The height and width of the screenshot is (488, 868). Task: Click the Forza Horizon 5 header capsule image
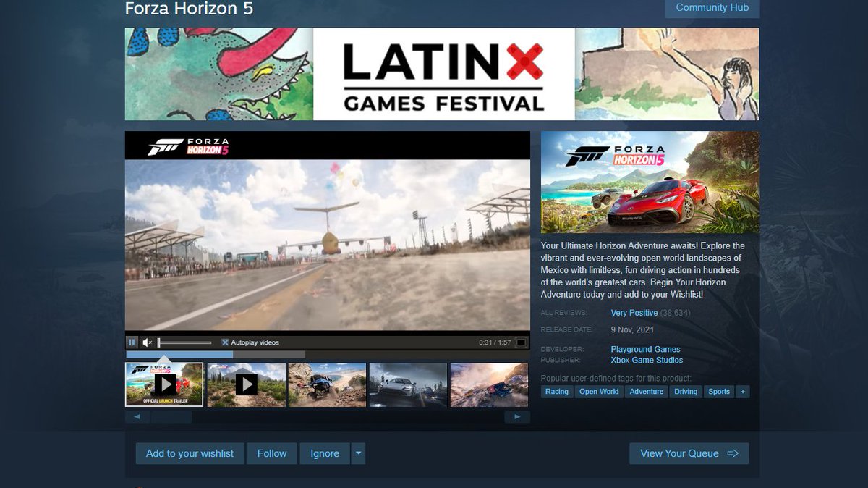[650, 182]
